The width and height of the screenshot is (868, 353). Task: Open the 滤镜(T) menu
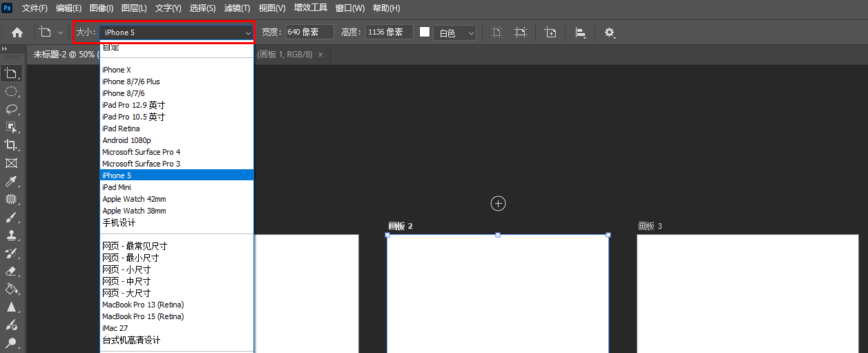click(x=237, y=8)
